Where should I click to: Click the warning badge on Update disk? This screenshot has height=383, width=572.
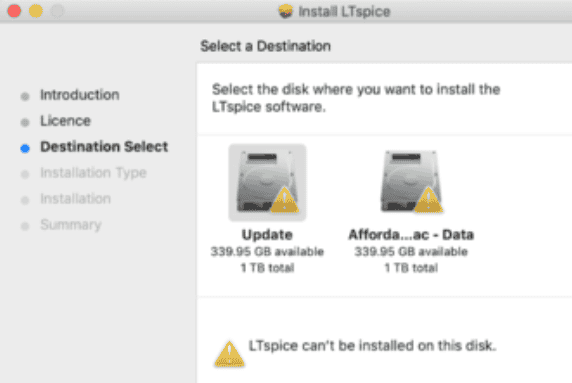click(285, 200)
